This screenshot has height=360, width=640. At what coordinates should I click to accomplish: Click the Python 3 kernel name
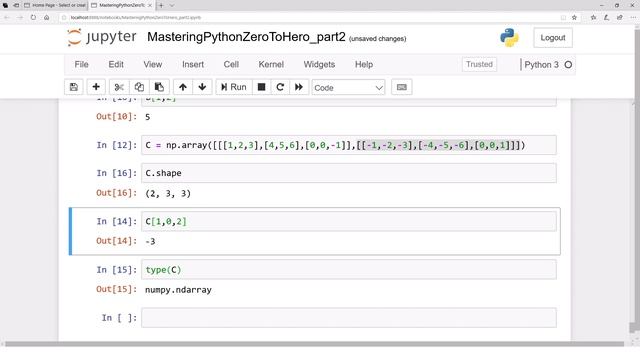click(541, 64)
